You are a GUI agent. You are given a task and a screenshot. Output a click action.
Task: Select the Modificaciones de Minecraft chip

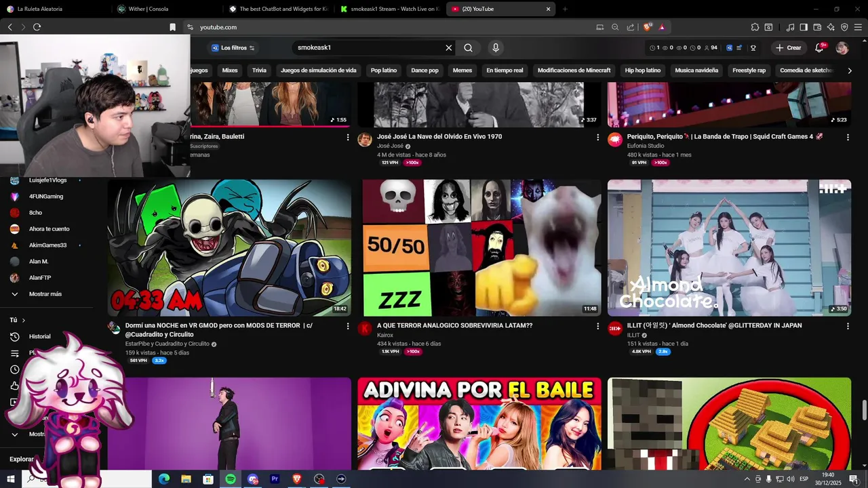pyautogui.click(x=574, y=70)
